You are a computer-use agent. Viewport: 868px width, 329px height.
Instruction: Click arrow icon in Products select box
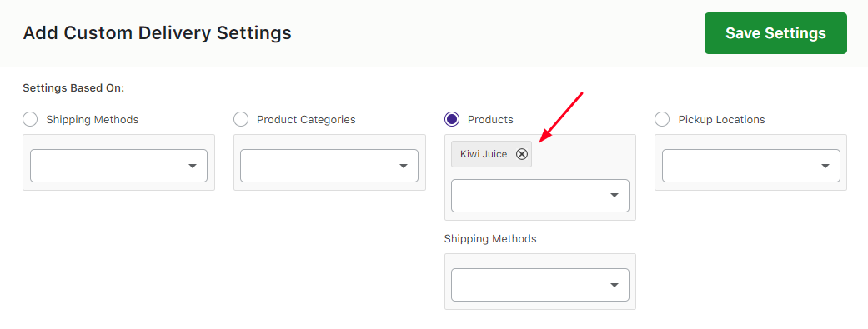(x=615, y=196)
